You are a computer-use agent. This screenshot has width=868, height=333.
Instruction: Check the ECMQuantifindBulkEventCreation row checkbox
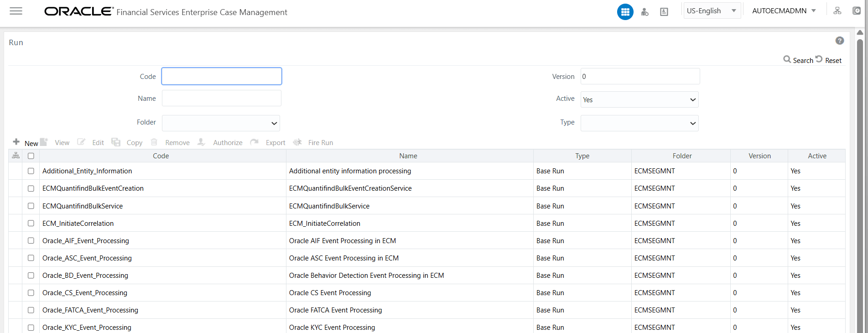(31, 188)
